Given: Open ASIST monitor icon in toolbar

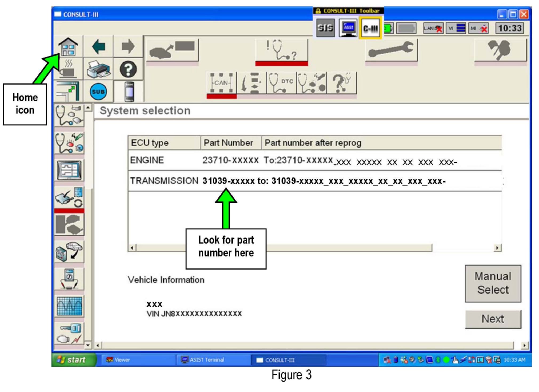Looking at the screenshot, I should (348, 28).
